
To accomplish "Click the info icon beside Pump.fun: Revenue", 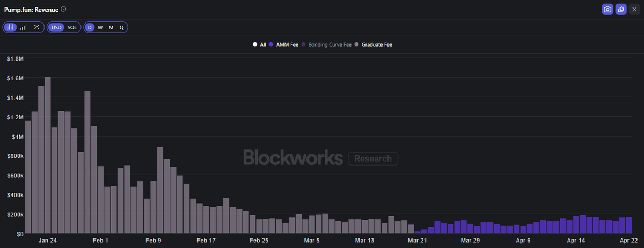I will point(64,9).
